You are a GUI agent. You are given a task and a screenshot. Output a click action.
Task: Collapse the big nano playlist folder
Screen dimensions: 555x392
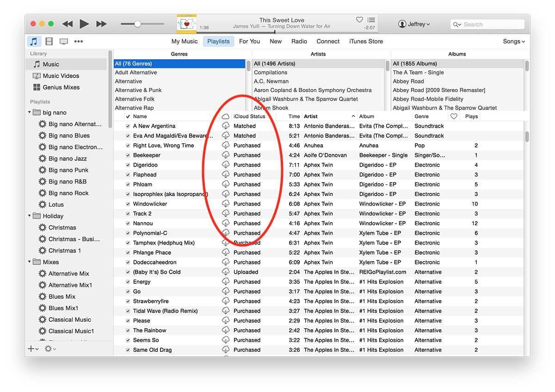29,112
